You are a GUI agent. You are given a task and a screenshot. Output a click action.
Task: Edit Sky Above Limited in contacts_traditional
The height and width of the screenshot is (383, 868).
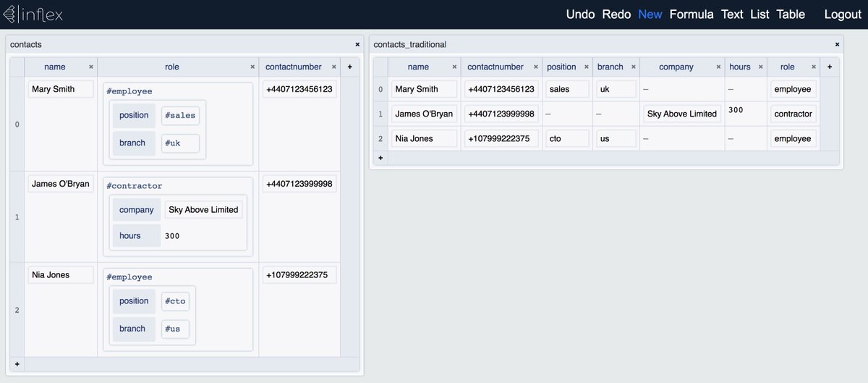(682, 114)
